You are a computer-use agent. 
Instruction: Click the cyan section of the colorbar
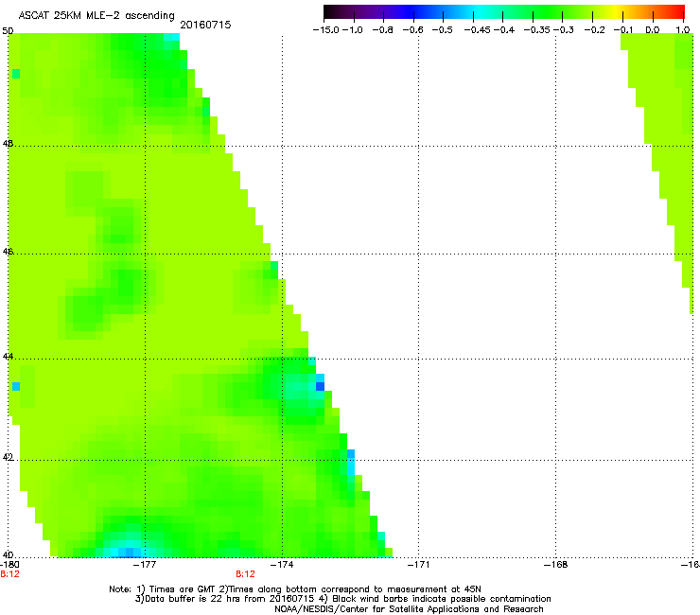[x=480, y=12]
